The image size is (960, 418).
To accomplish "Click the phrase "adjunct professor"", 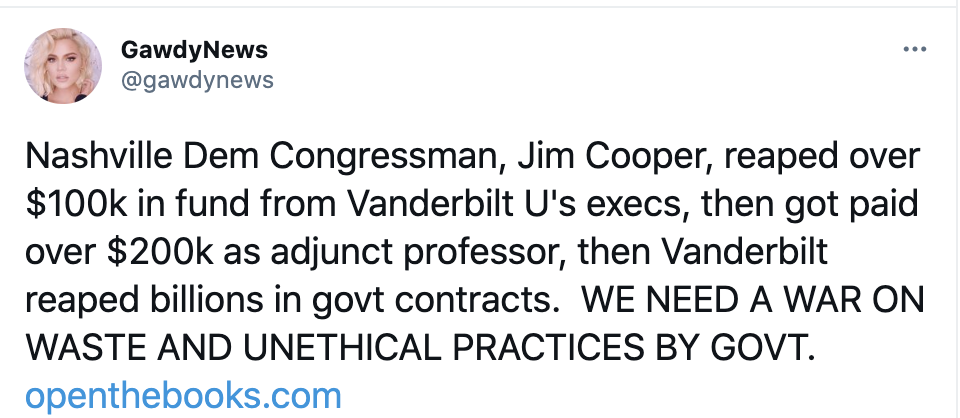I will point(400,251).
